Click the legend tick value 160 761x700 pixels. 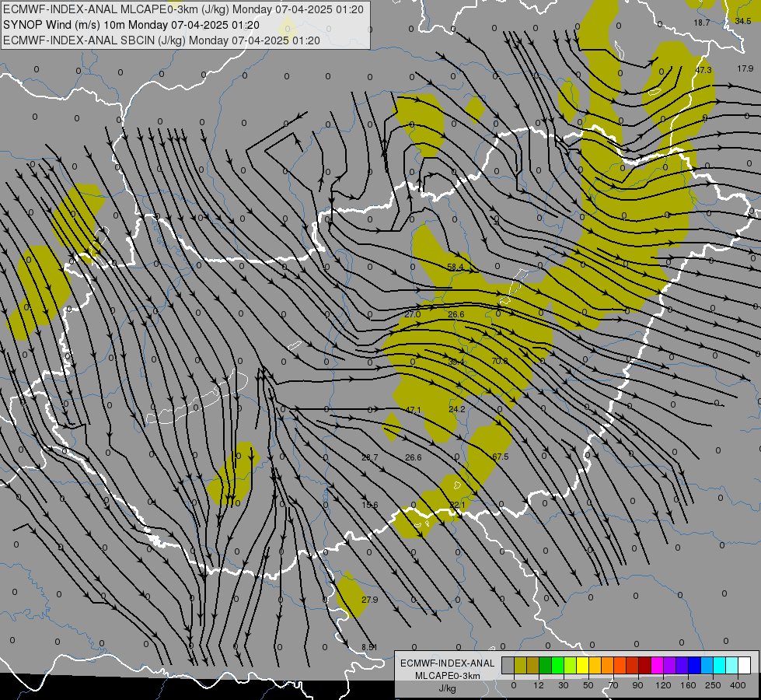tap(688, 685)
